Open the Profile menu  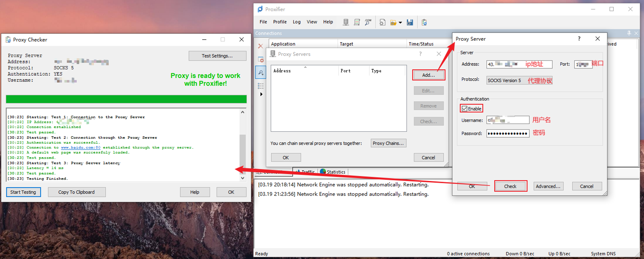click(x=280, y=22)
